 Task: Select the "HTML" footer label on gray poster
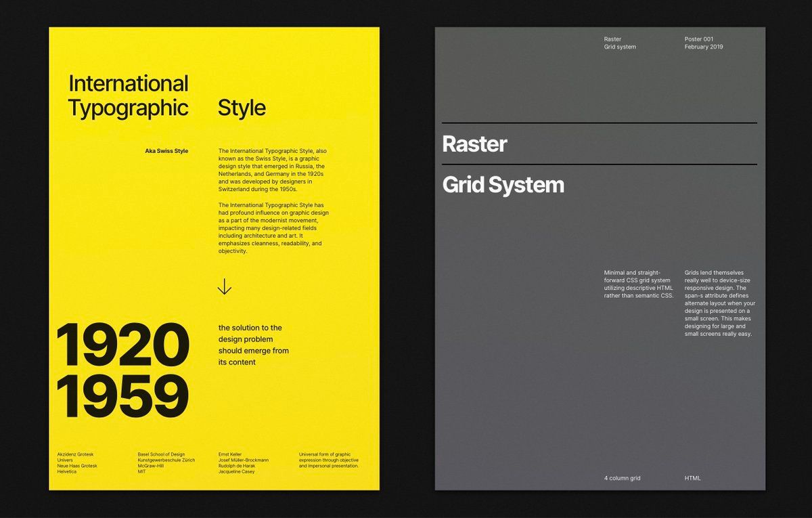click(692, 478)
